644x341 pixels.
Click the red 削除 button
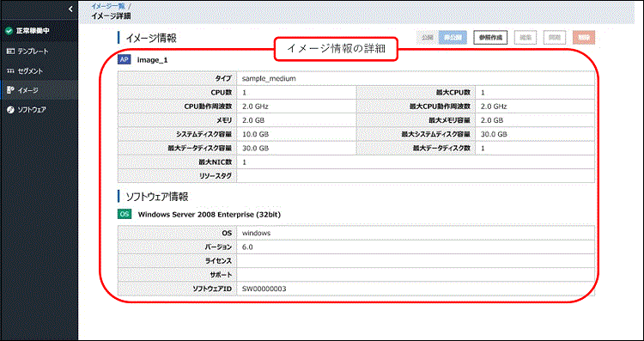click(584, 38)
